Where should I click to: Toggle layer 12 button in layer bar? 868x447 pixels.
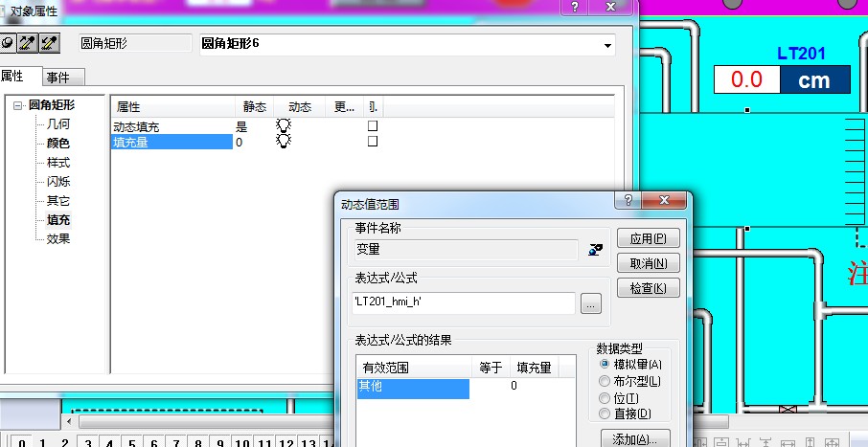point(286,443)
